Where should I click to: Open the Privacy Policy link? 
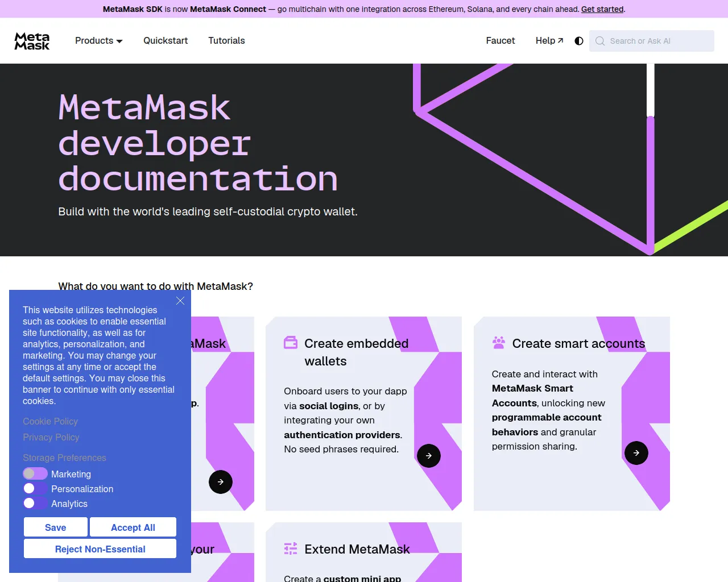pos(51,437)
